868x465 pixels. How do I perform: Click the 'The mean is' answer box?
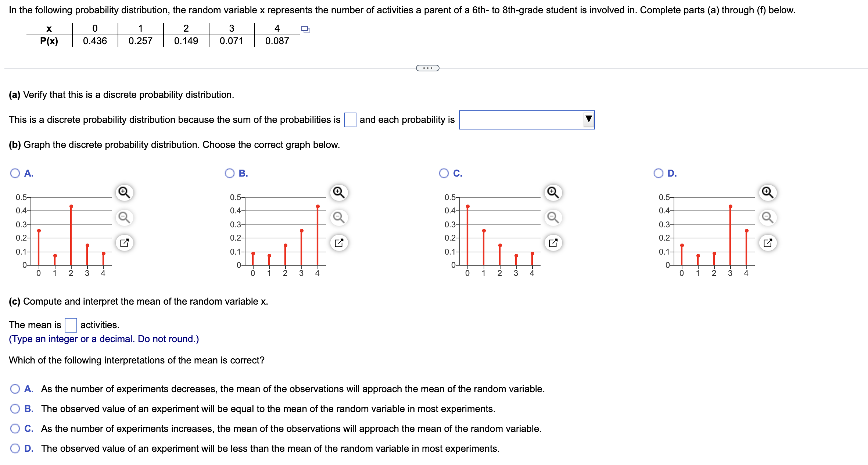(x=70, y=325)
